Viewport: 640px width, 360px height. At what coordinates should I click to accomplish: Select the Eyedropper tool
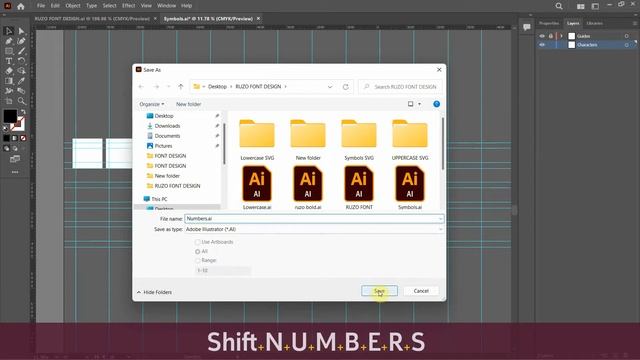point(21,81)
